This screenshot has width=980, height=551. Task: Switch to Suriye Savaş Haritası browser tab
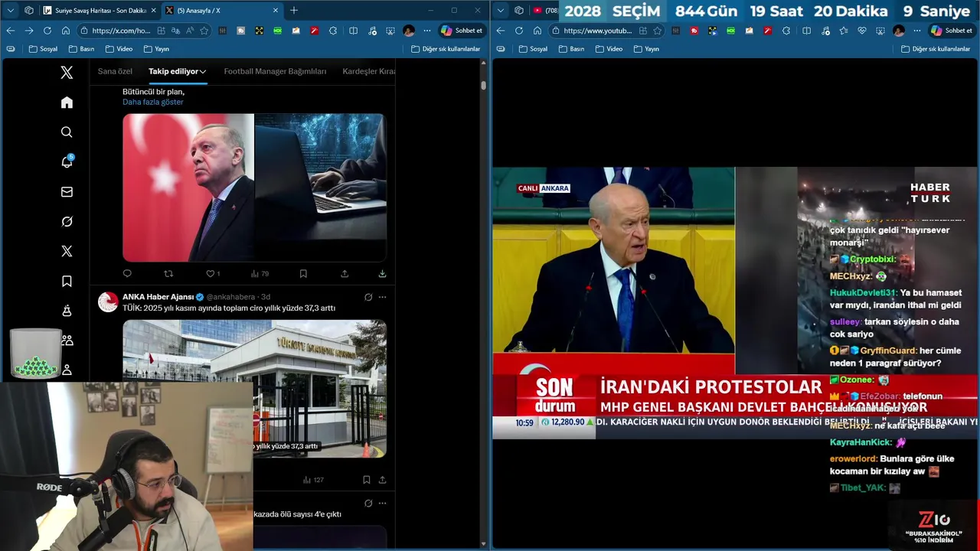[x=100, y=10]
